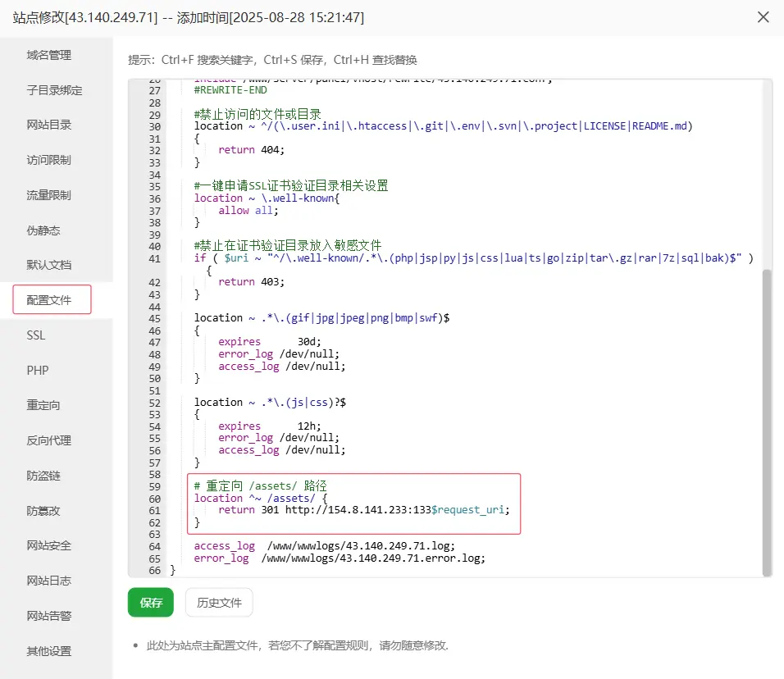Click error_log /dev/null on line 48
This screenshot has width=784, height=679.
point(279,354)
